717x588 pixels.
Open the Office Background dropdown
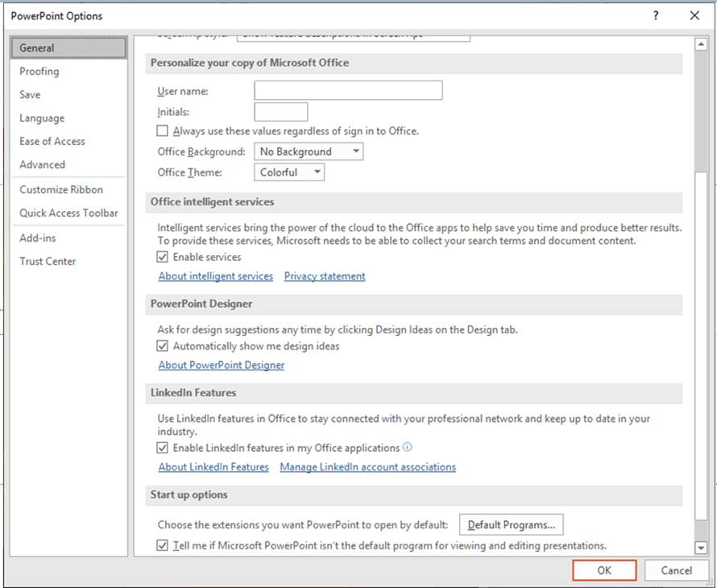point(309,151)
